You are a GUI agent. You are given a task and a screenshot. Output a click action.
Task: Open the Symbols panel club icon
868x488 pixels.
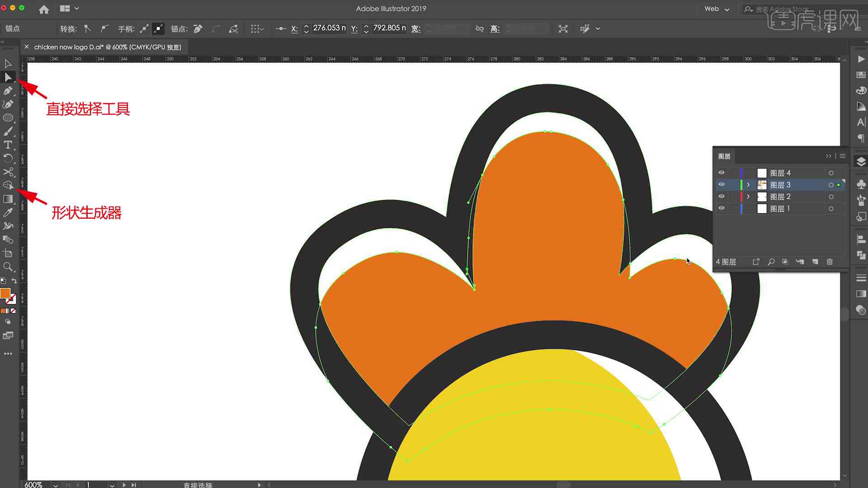pos(861,185)
